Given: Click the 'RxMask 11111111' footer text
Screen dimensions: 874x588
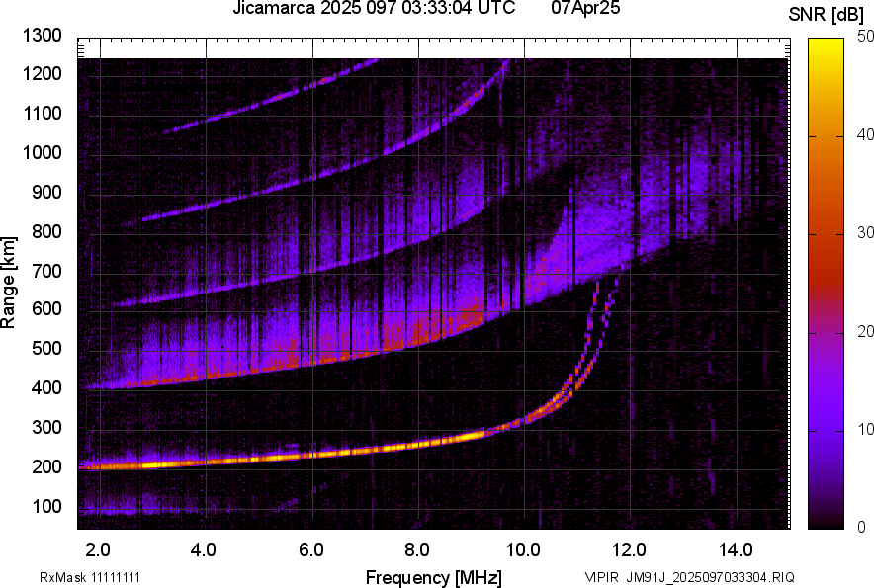Looking at the screenshot, I should [90, 577].
